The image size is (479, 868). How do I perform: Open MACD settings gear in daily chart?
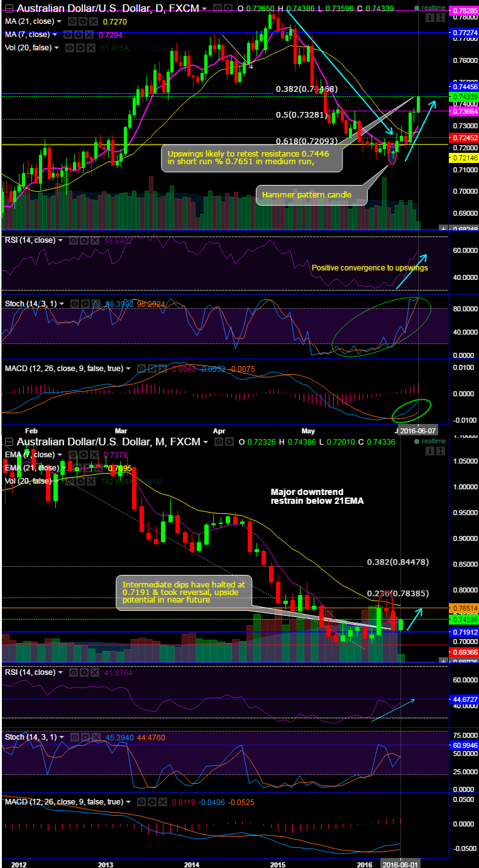152,369
